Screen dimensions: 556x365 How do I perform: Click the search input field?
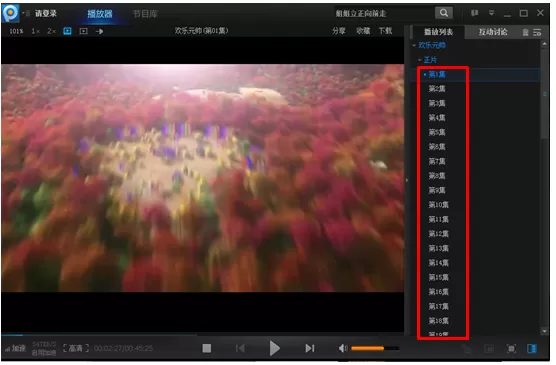pos(383,13)
